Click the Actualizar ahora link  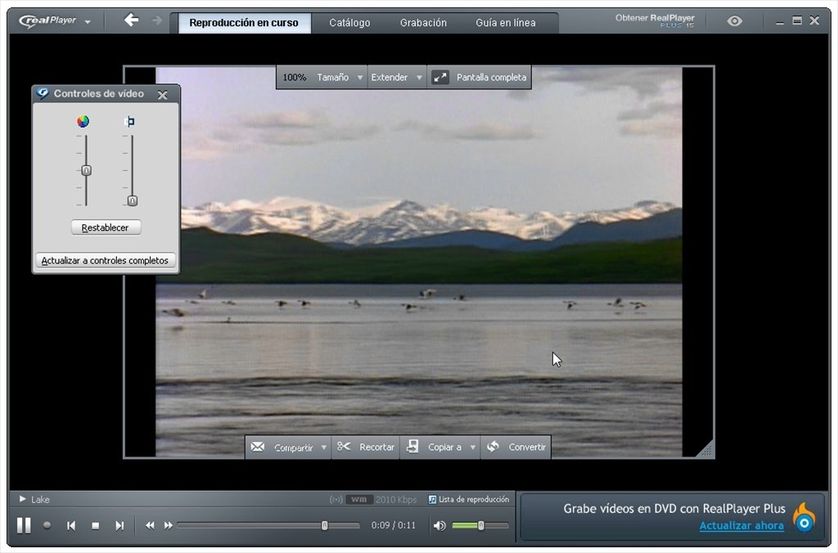click(x=741, y=526)
